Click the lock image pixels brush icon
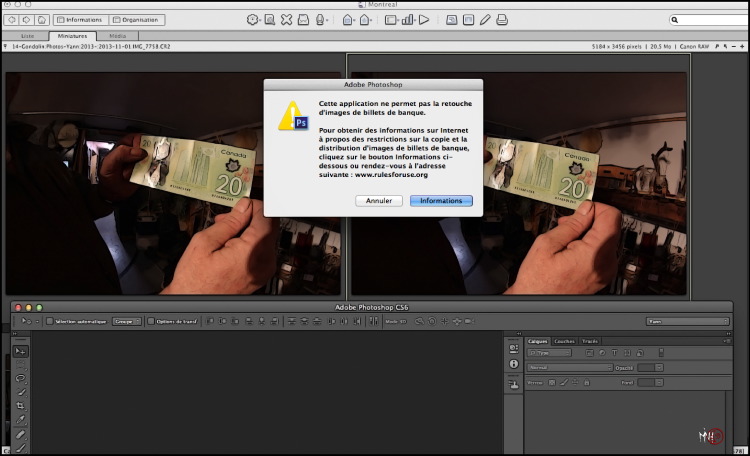Screen dimensions: 750x456 pos(564,382)
